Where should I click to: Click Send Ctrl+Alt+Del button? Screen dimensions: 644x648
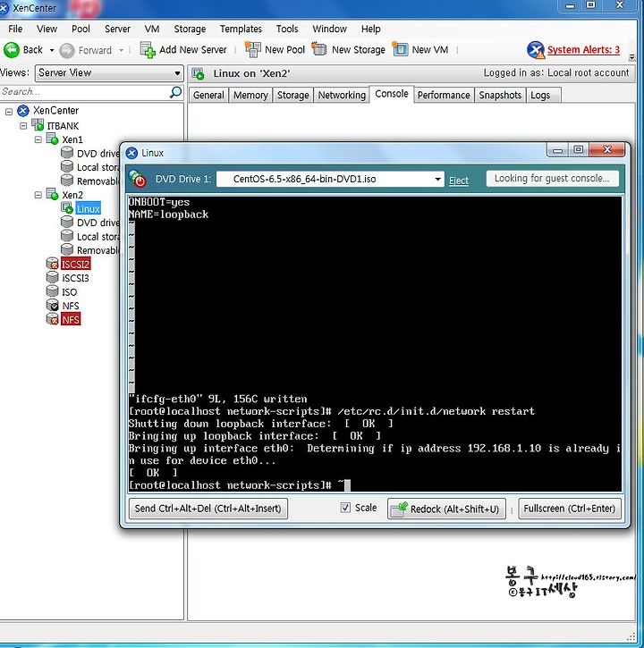pyautogui.click(x=208, y=509)
